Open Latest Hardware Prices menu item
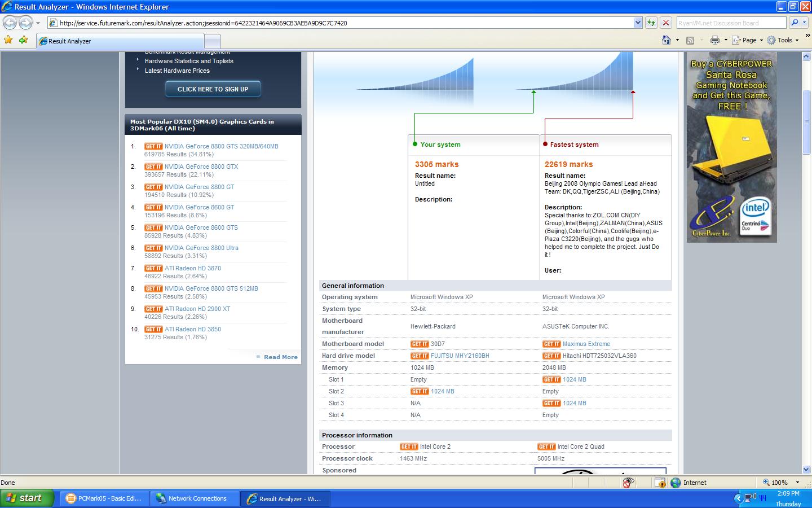Viewport: 812px width, 508px height. [x=177, y=71]
